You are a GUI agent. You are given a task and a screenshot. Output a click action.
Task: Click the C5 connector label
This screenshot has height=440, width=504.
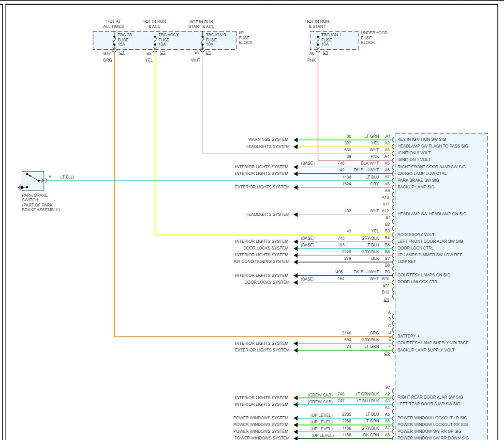[x=387, y=353]
